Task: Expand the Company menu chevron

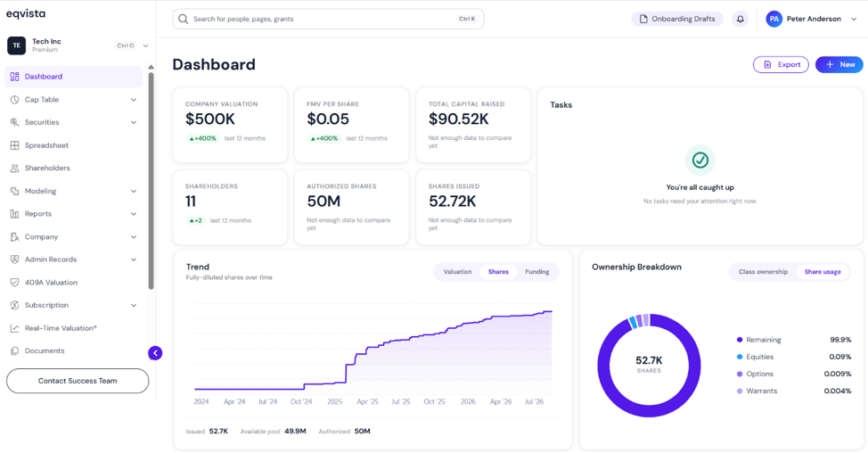Action: (x=134, y=236)
